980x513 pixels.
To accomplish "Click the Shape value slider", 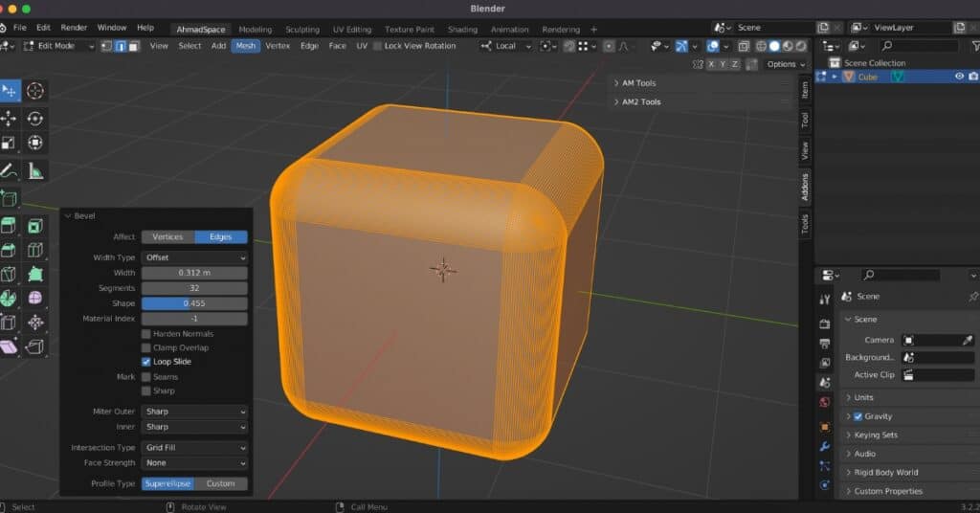I will (194, 303).
